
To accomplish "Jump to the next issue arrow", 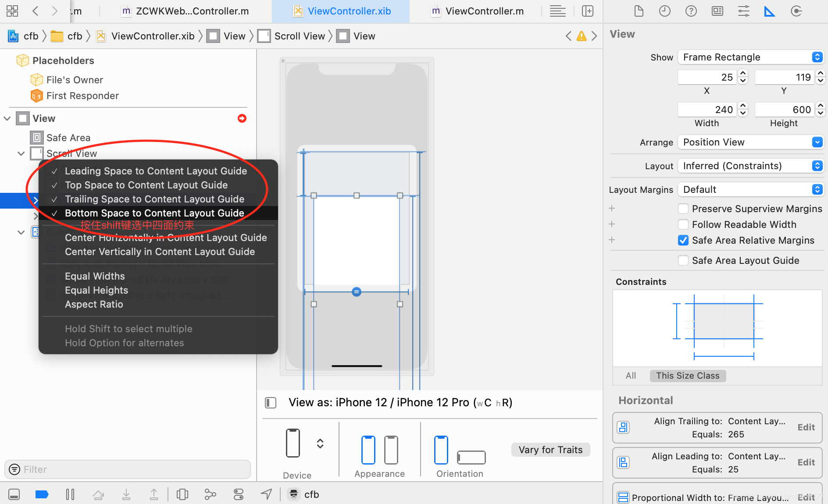I will point(594,36).
